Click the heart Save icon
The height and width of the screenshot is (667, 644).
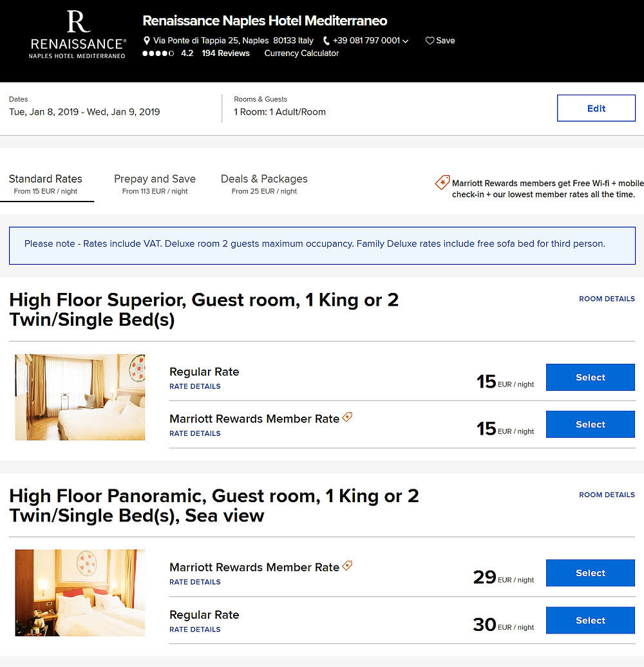(430, 41)
